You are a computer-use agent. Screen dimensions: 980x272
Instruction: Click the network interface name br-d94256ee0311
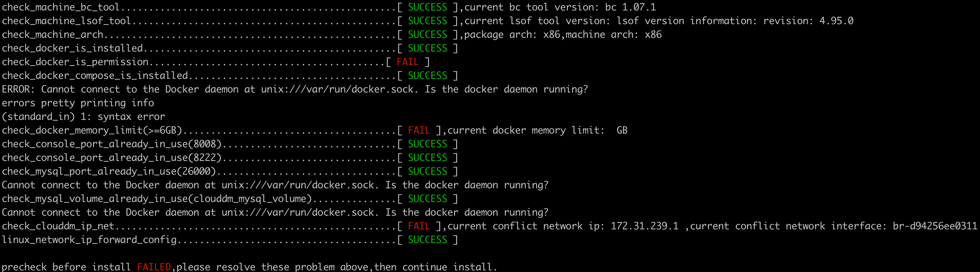935,226
